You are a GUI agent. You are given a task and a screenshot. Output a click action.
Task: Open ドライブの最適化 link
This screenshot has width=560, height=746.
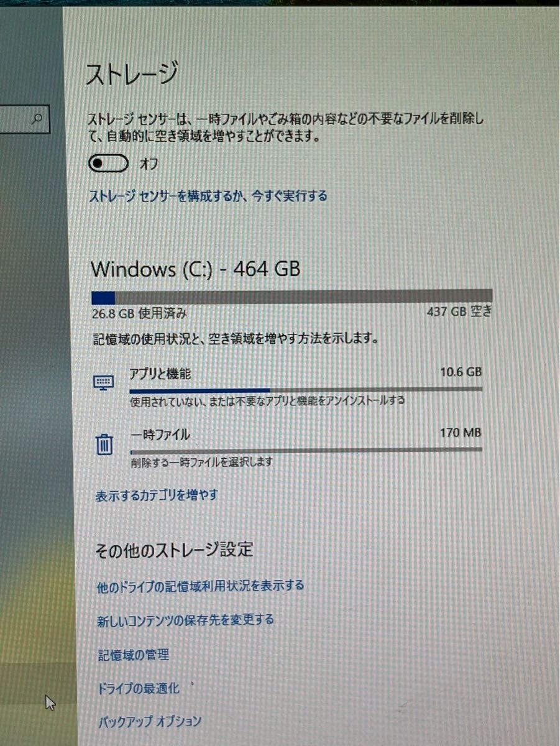pyautogui.click(x=139, y=688)
